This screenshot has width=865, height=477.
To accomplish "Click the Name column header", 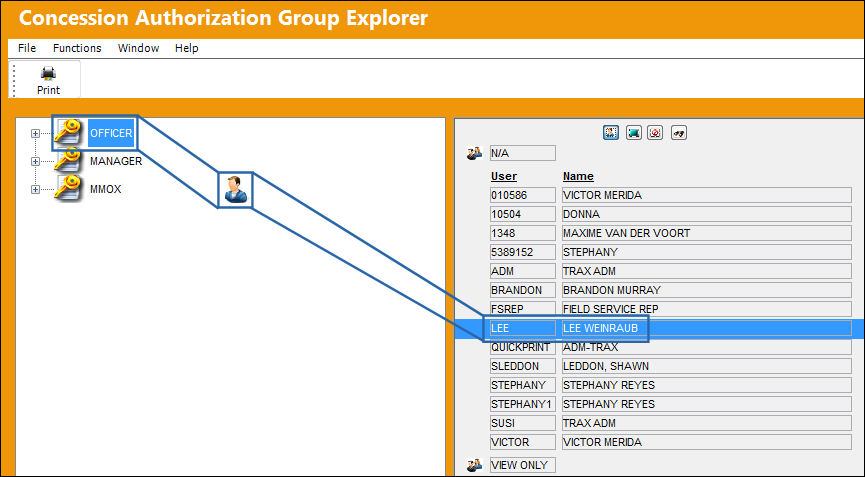I will 578,176.
